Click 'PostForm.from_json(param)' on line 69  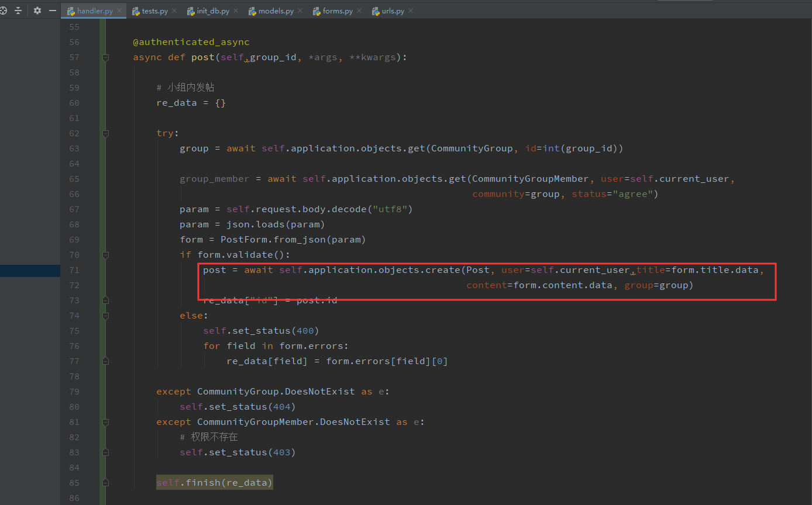coord(293,240)
